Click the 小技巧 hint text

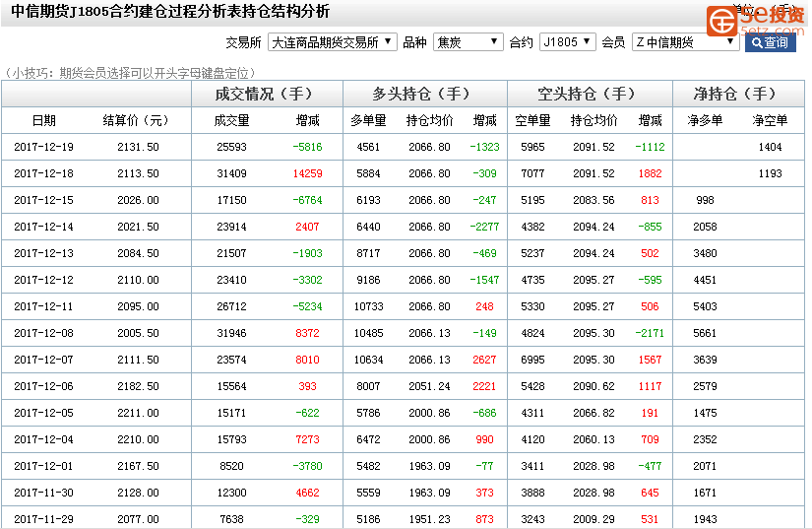pyautogui.click(x=130, y=73)
